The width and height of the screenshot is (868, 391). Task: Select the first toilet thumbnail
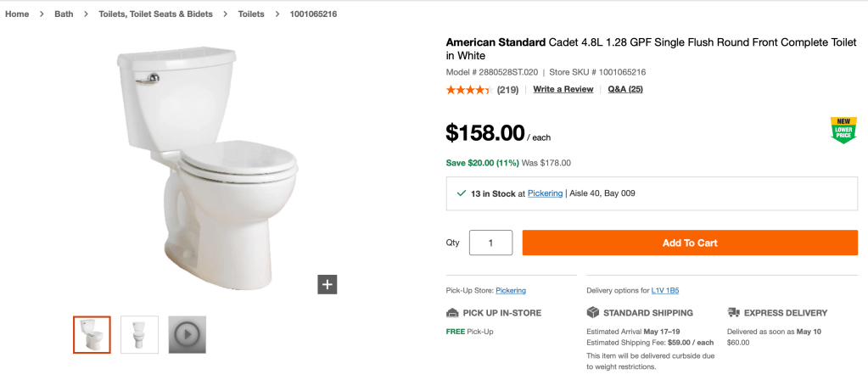[x=92, y=334]
